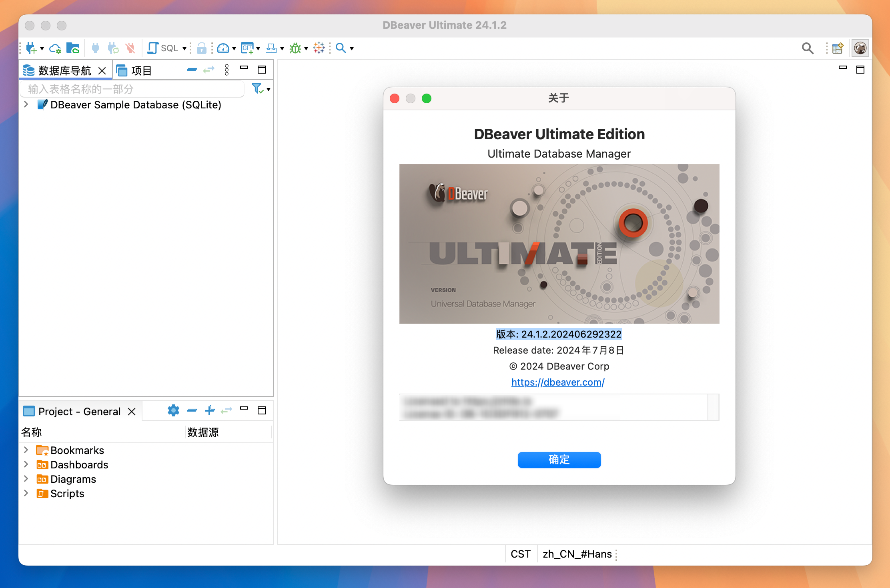Expand the Scripts folder
Viewport: 890px width, 588px height.
click(26, 493)
